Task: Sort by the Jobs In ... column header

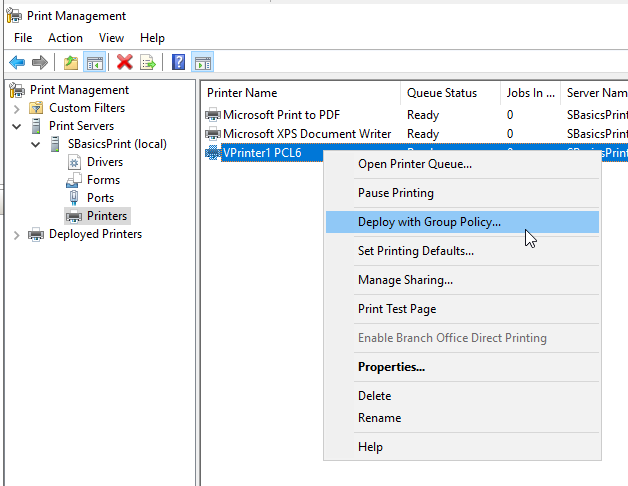Action: coord(530,93)
